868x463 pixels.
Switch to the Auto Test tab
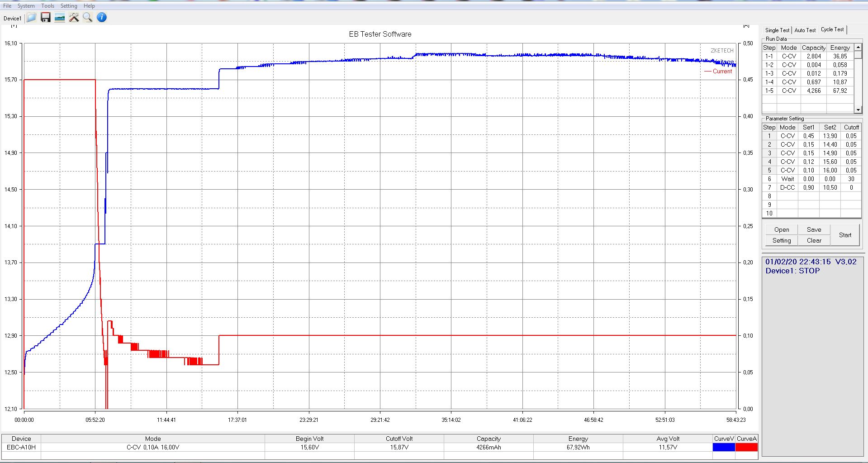(x=805, y=30)
